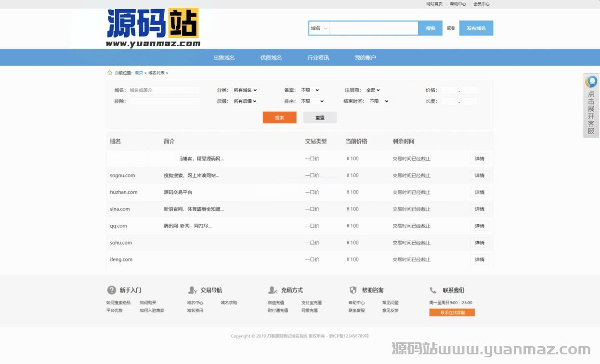Expand the 分类 所有域名 dropdown
The height and width of the screenshot is (364, 600).
click(x=245, y=90)
